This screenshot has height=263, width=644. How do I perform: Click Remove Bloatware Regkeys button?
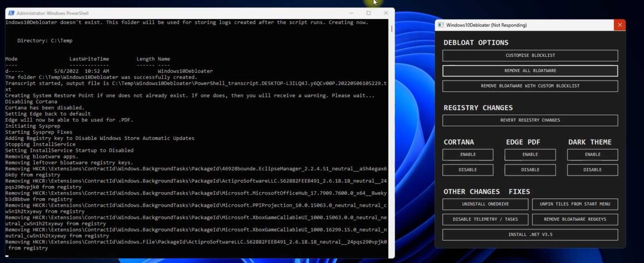coord(575,219)
